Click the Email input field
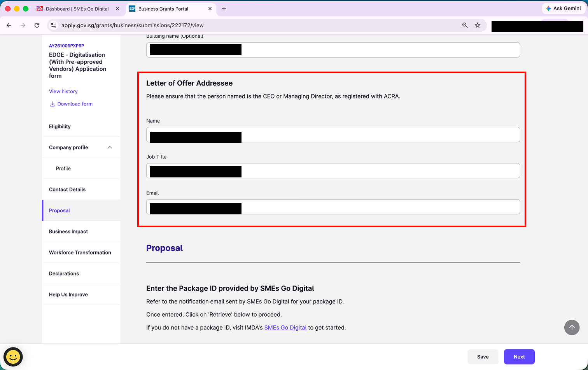Viewport: 588px width, 370px height. pos(333,207)
